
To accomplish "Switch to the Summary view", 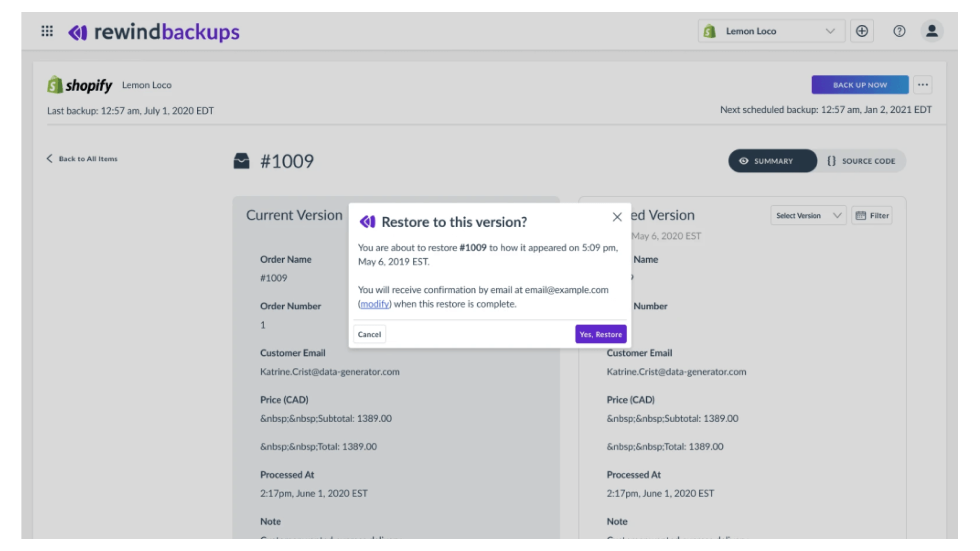I will click(773, 161).
